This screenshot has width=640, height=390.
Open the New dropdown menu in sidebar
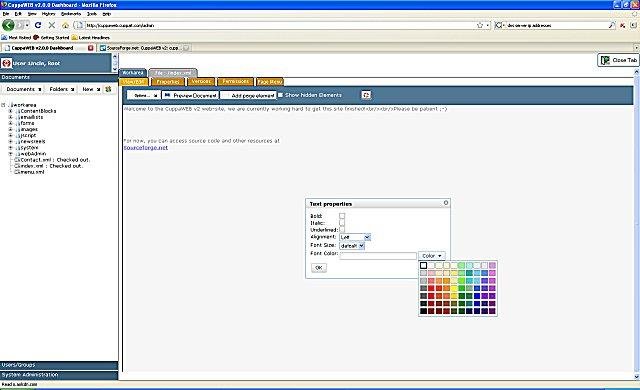(x=91, y=89)
